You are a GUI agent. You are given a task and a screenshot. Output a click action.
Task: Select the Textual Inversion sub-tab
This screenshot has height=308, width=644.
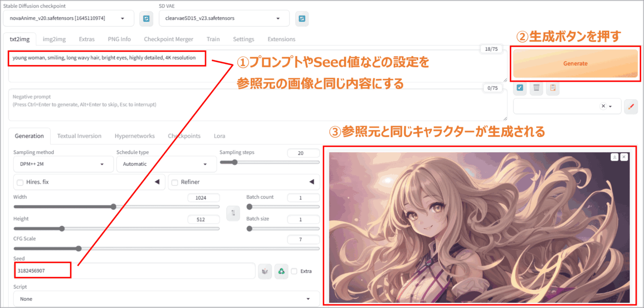click(79, 136)
